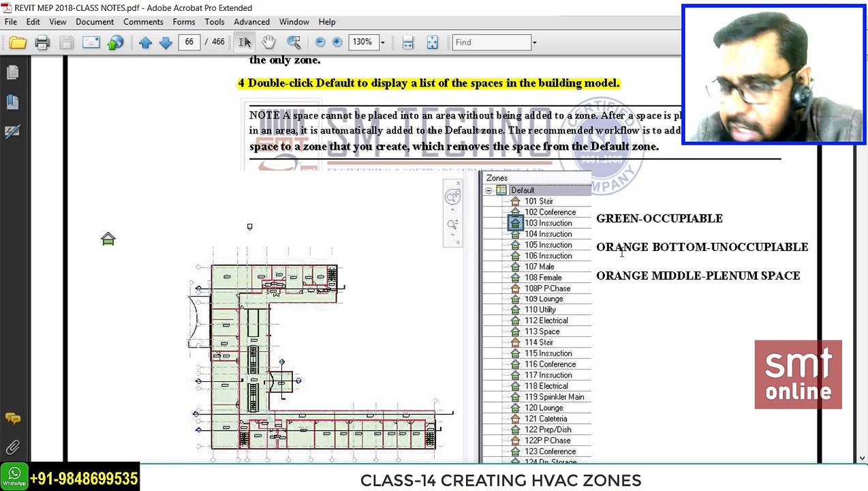This screenshot has height=491, width=868.
Task: Select 119 Sprinkler Main in zones list
Action: pos(555,397)
